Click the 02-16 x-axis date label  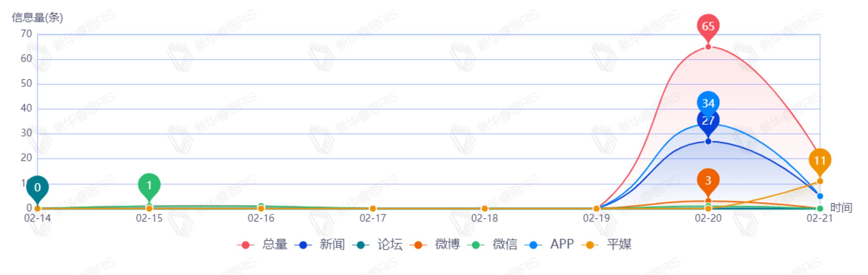click(x=261, y=218)
